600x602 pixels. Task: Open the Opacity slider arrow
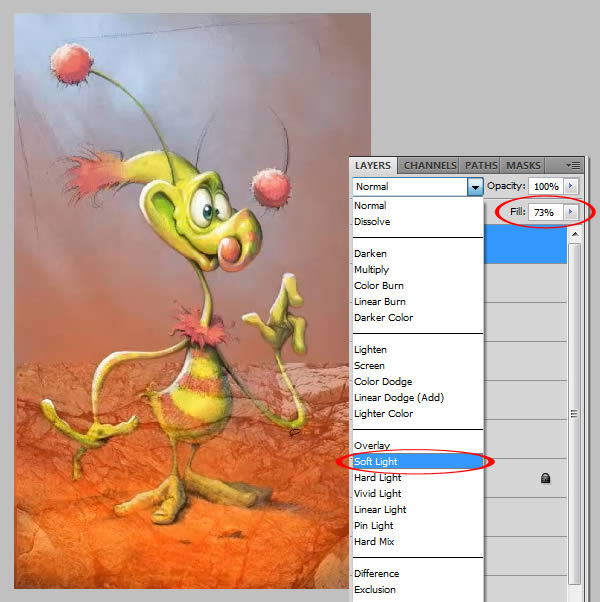click(x=570, y=186)
